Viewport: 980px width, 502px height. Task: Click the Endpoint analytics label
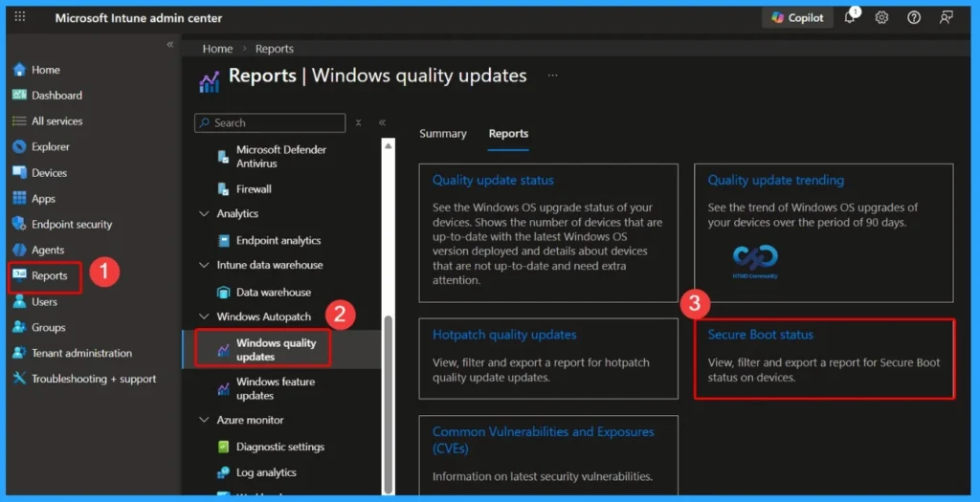pyautogui.click(x=278, y=240)
